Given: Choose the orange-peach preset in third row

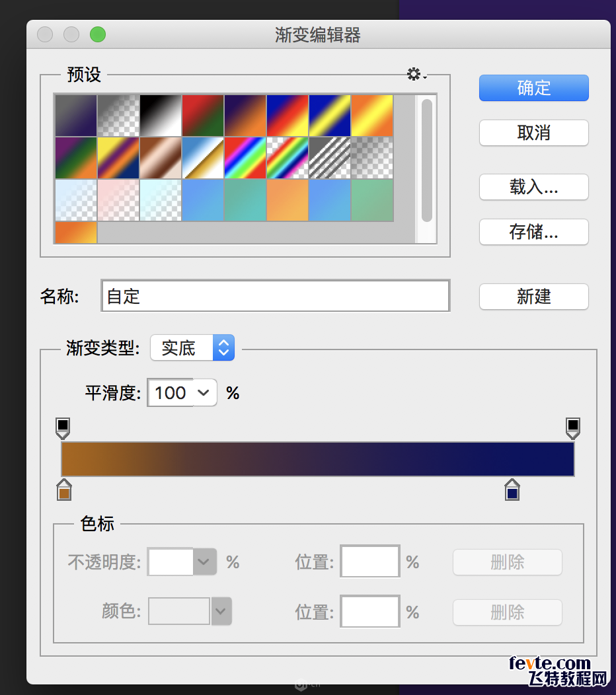Looking at the screenshot, I should point(288,200).
